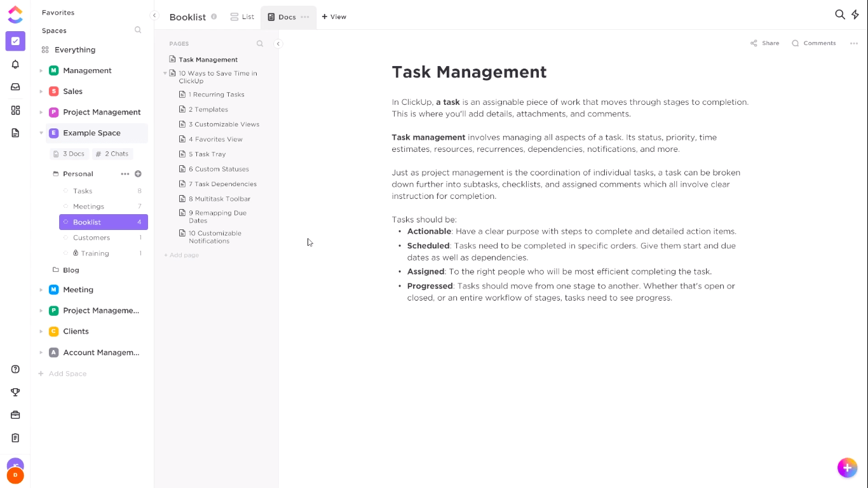This screenshot has width=868, height=488.
Task: Expand the Sales space
Action: [x=41, y=91]
